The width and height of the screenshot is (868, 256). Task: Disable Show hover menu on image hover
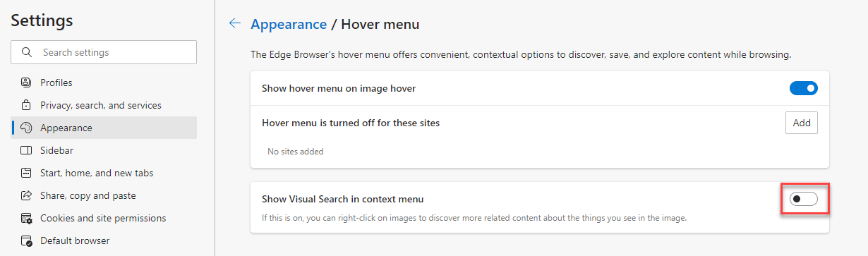coord(803,88)
